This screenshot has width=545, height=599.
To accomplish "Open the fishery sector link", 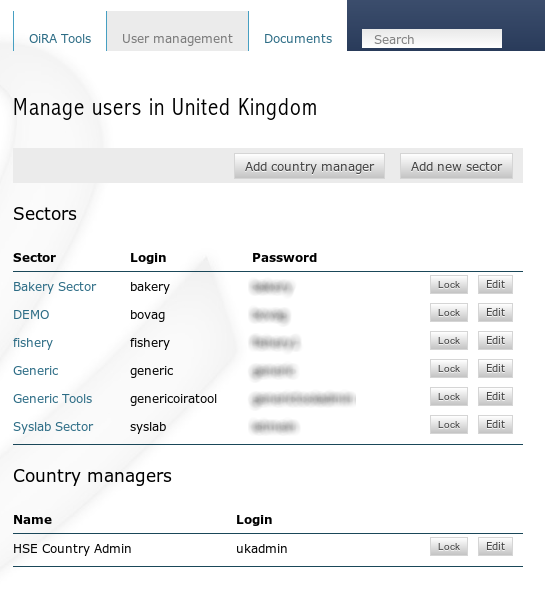I will pyautogui.click(x=33, y=343).
